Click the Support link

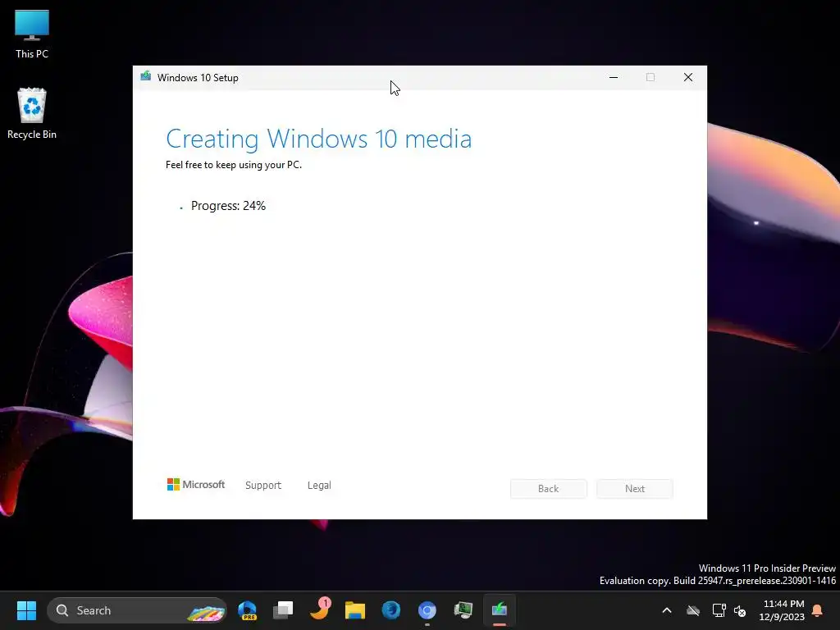coord(263,486)
